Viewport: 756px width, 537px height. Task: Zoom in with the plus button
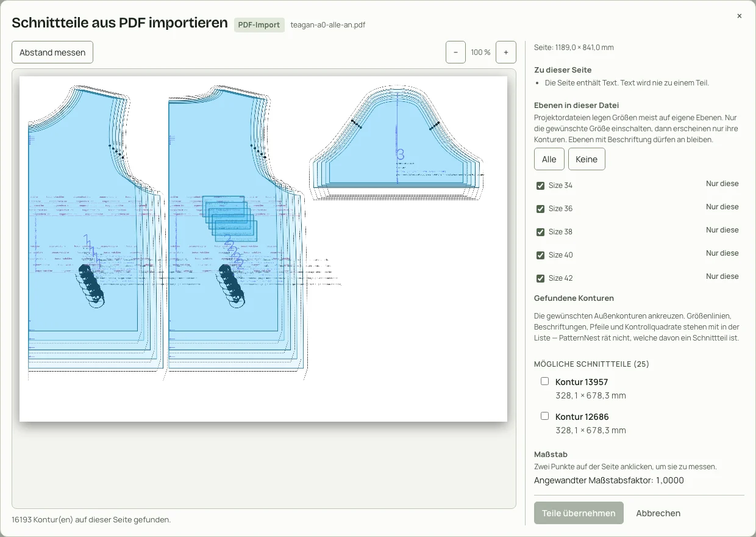coord(506,52)
